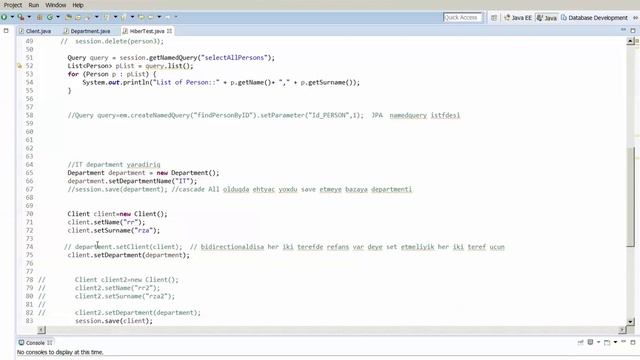Open the Help menu
This screenshot has height=360, width=640.
point(78,5)
